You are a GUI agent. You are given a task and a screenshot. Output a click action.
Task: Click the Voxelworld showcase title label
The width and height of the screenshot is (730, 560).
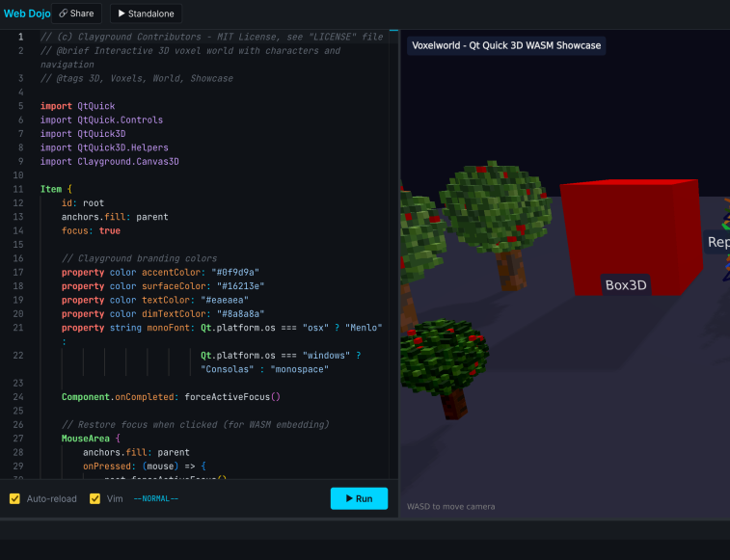[506, 44]
